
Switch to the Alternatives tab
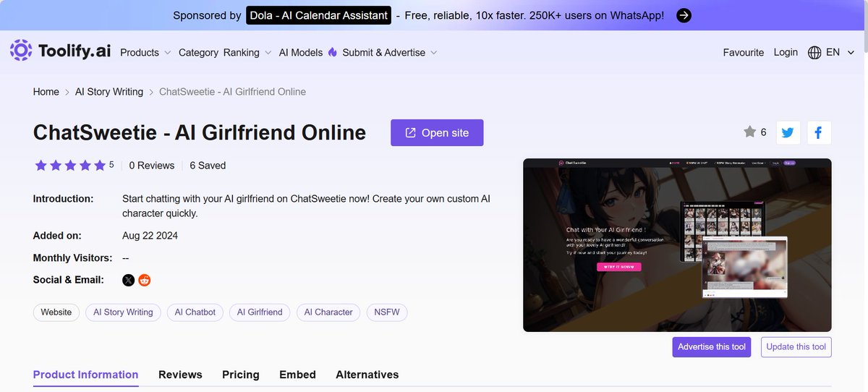[367, 375]
